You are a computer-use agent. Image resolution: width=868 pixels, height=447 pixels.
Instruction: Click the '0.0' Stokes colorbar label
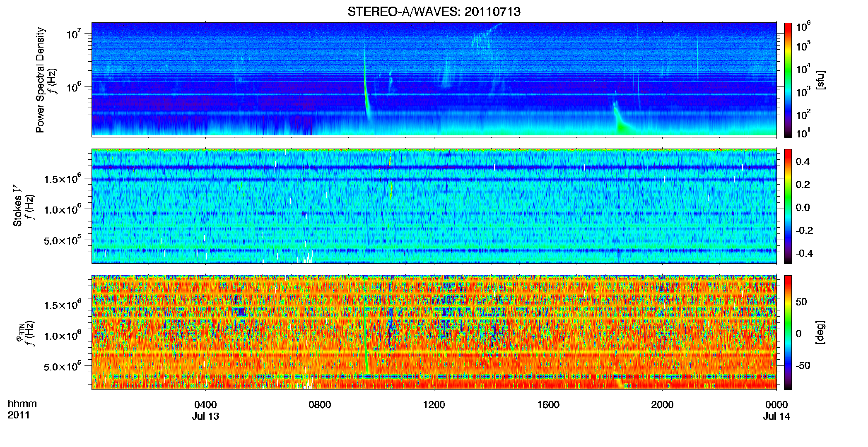click(803, 207)
